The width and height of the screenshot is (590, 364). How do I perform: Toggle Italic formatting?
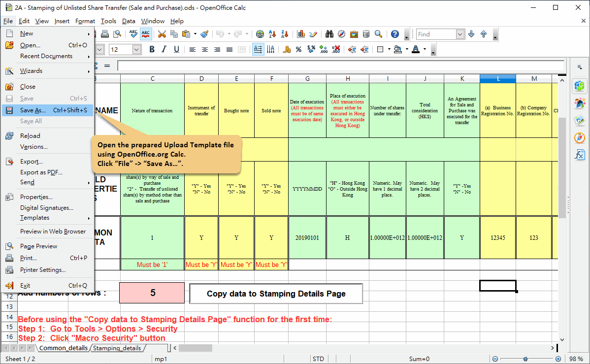click(x=164, y=49)
